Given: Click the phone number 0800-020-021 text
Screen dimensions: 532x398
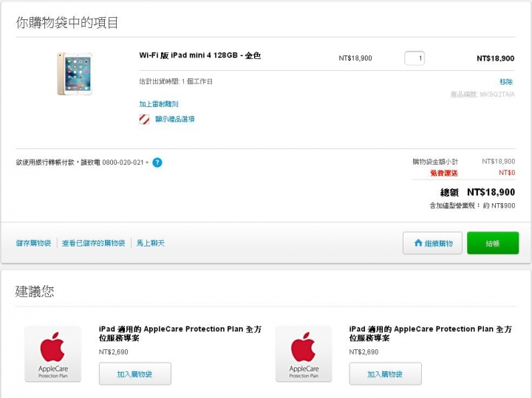Looking at the screenshot, I should click(123, 162).
